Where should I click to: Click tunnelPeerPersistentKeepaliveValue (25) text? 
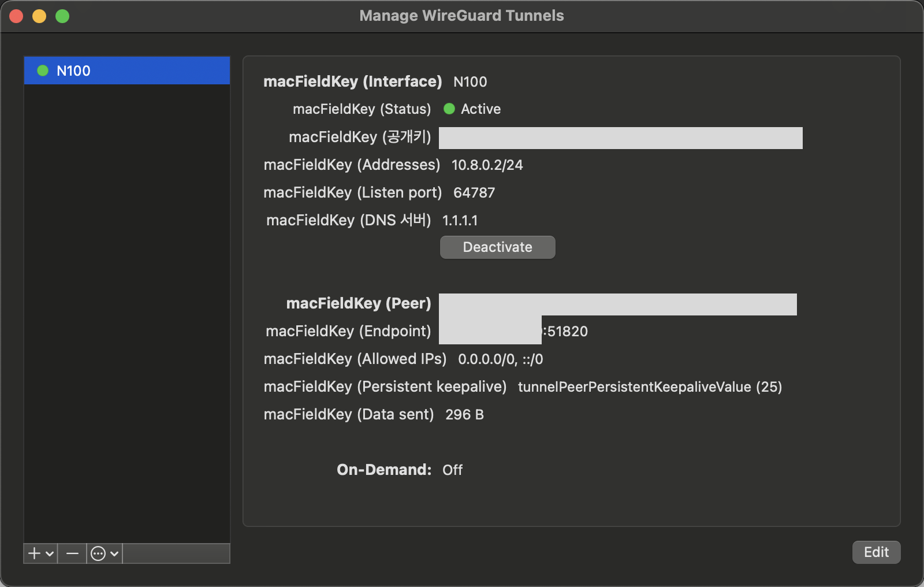click(650, 387)
